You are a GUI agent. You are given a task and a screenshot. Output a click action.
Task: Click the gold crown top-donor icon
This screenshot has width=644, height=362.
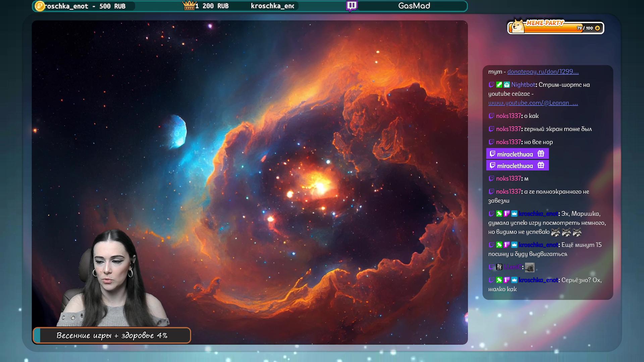pos(189,5)
